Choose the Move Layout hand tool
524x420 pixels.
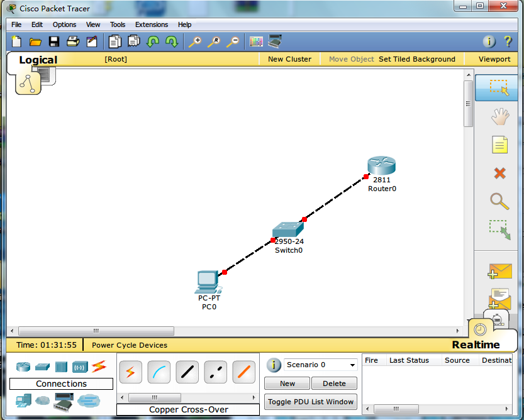pyautogui.click(x=500, y=116)
